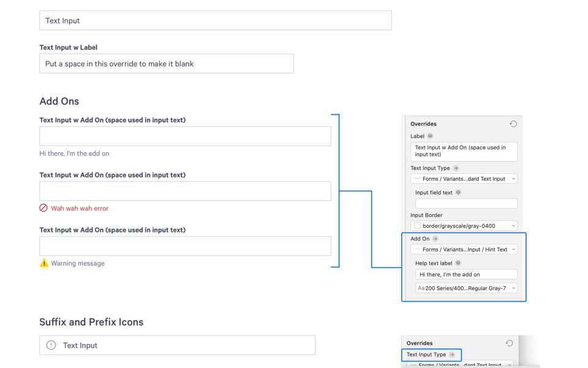
Task: Click the yellow warning triangle icon
Action: click(x=44, y=263)
